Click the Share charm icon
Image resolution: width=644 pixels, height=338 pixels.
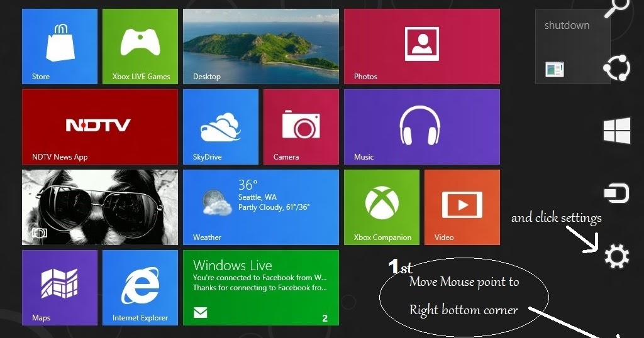pos(617,68)
